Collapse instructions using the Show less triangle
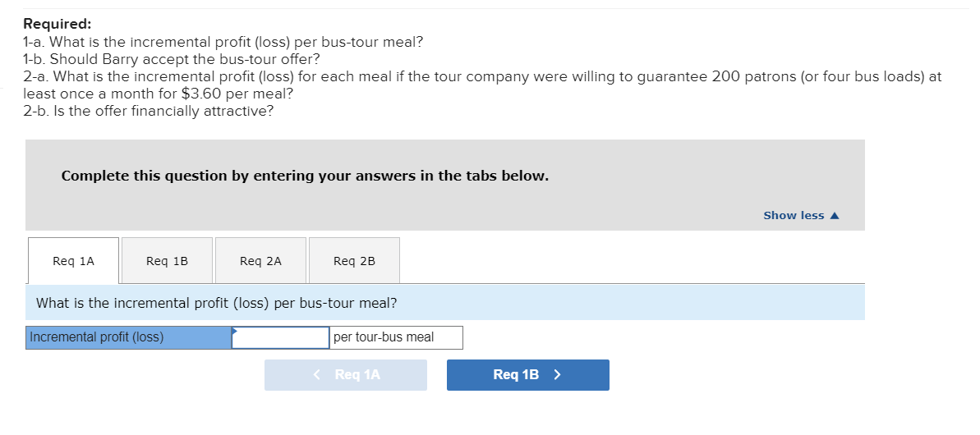Viewport: 980px width, 435px height. coord(835,216)
